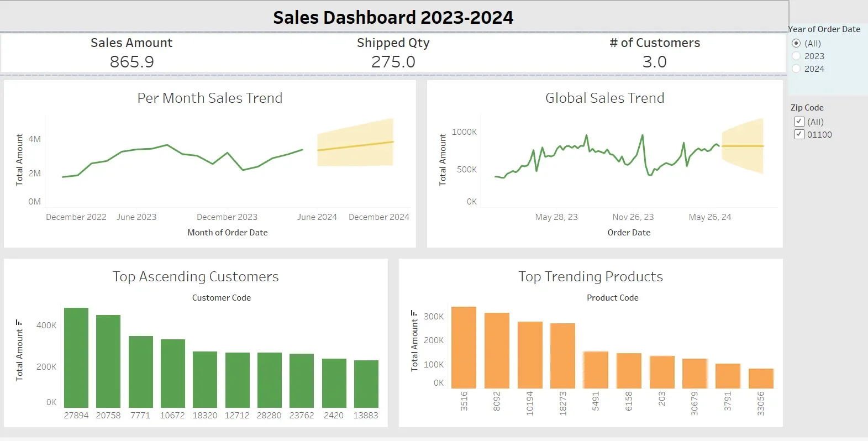The width and height of the screenshot is (868, 441).
Task: Click the green bar for customer 12712
Action: 238,380
